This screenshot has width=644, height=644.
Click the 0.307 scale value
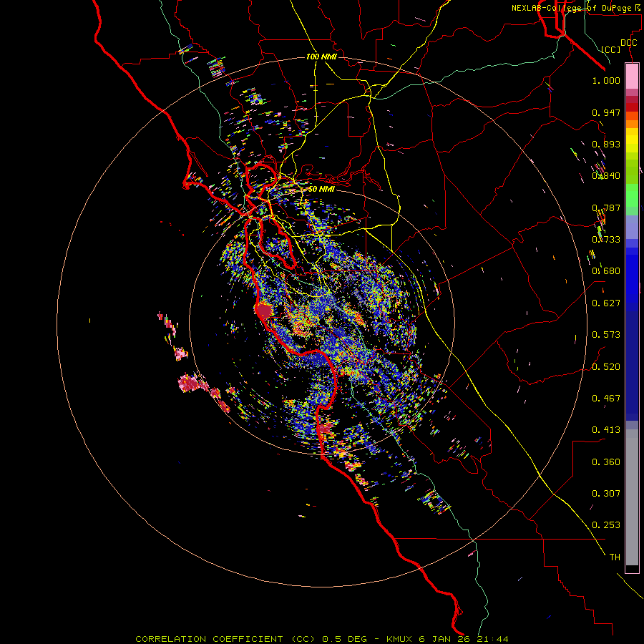(x=606, y=494)
